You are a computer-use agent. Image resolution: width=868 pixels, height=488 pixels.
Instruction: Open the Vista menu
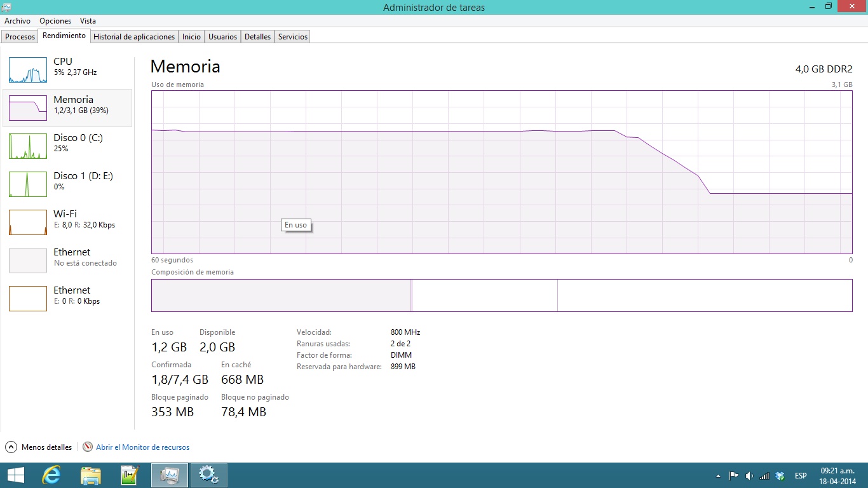pos(88,21)
